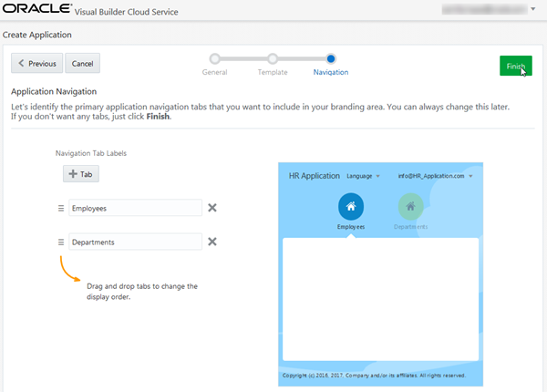Select the Template wizard step
547x392 pixels.
[273, 58]
